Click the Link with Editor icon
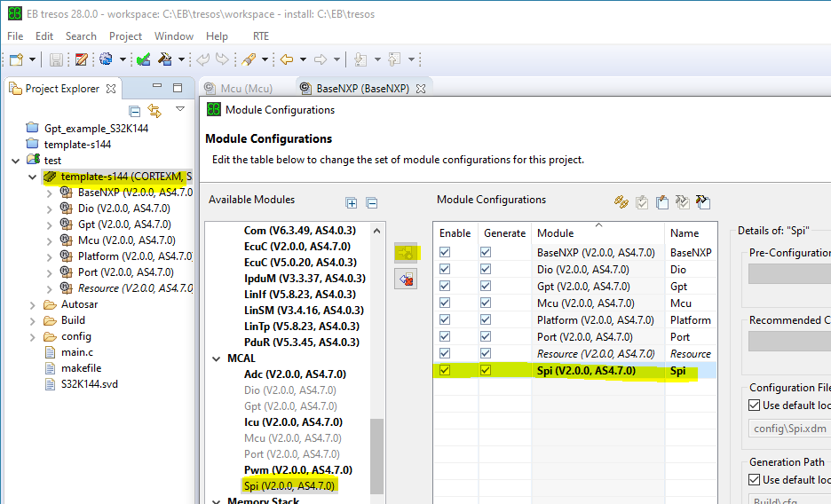Screen dimensions: 831x504 coord(154,111)
